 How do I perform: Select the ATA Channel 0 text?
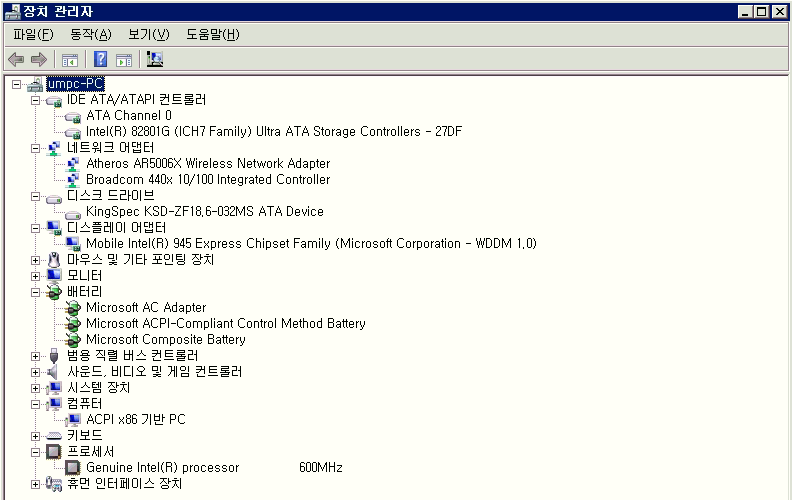pos(129,115)
